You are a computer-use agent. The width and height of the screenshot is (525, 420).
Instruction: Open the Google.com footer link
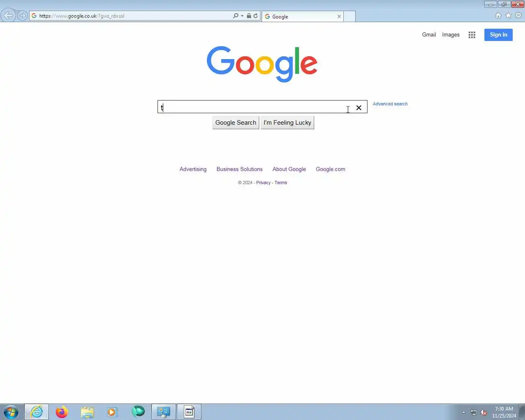tap(331, 169)
